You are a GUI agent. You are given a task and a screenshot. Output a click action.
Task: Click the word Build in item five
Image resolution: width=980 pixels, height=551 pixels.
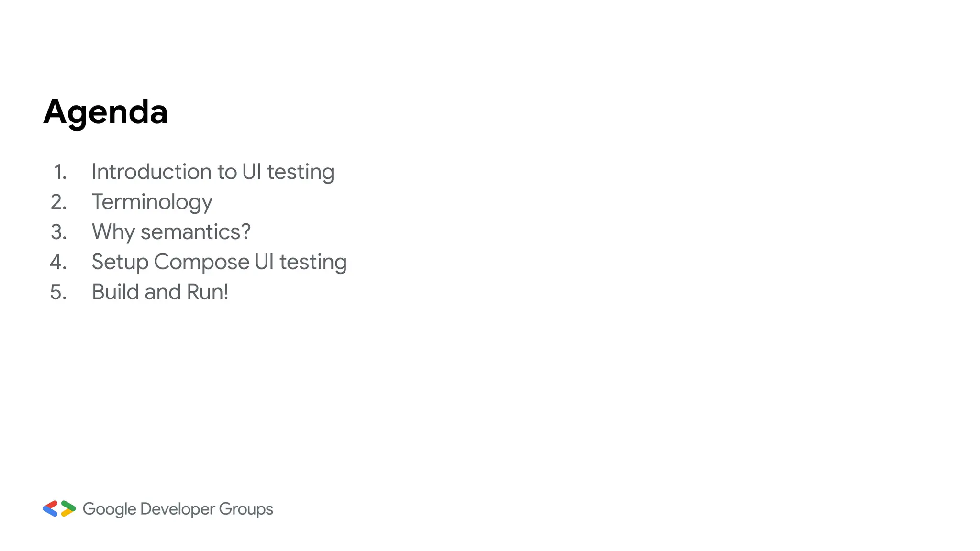coord(115,292)
